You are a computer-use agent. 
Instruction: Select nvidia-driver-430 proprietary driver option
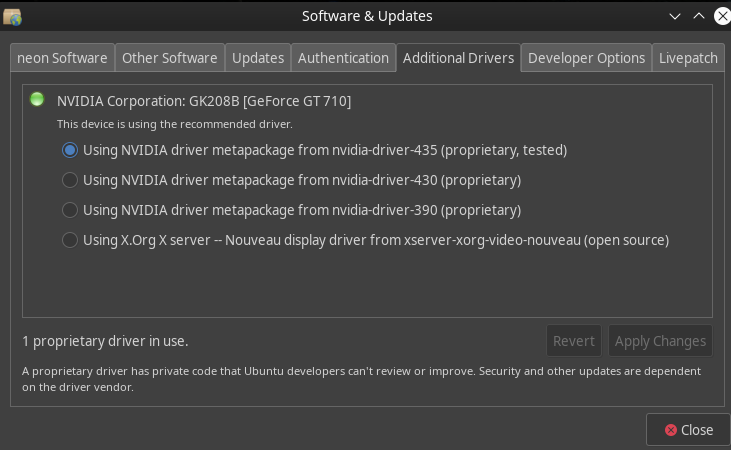(291, 180)
